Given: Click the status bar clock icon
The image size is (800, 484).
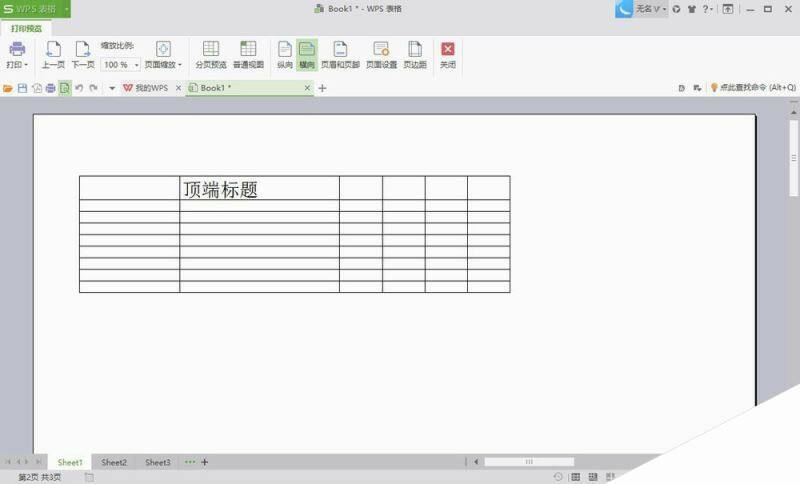Looking at the screenshot, I should pos(558,477).
